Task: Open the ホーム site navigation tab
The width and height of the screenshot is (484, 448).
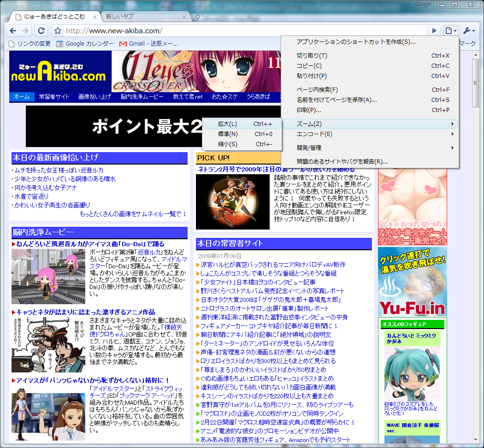Action: coord(22,97)
